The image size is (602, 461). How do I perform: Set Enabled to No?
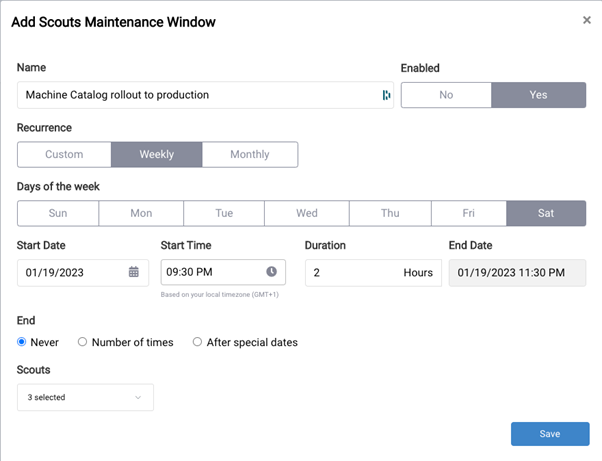click(x=446, y=95)
